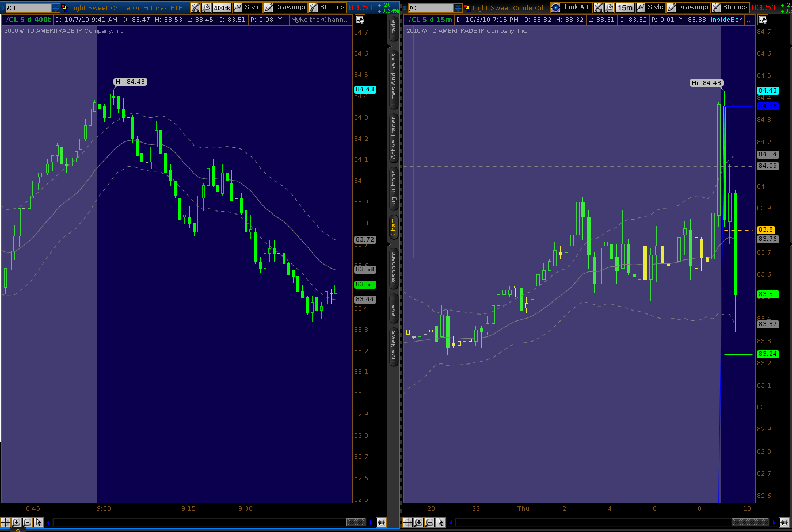Click the /CL 5 d 400t chart title

click(28, 20)
